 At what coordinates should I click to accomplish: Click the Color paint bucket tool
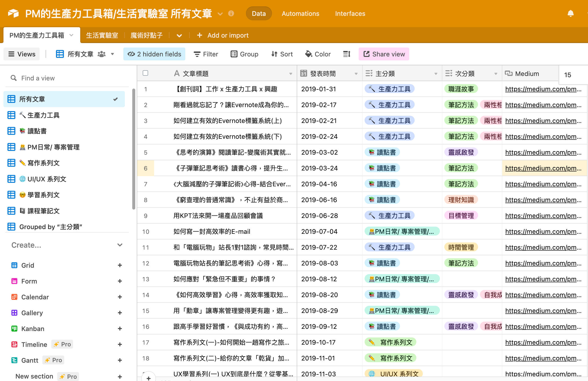(x=318, y=54)
